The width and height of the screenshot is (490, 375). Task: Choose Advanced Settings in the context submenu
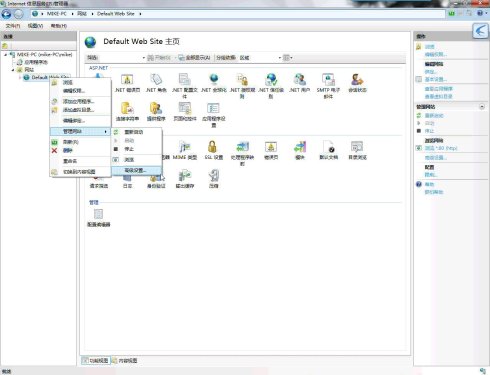coord(136,170)
